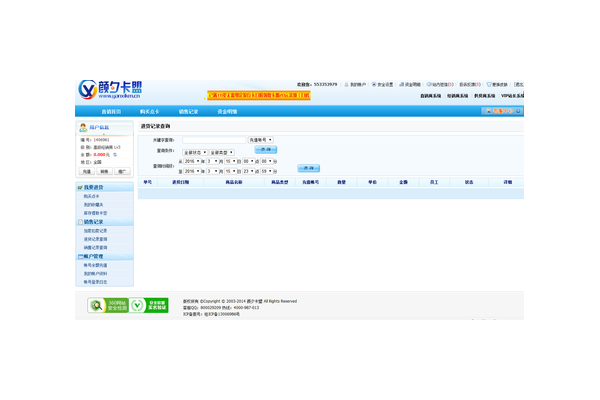The height and width of the screenshot is (400, 600).
Task: Open 帐号登录日志 in the sidebar
Action: (95, 282)
